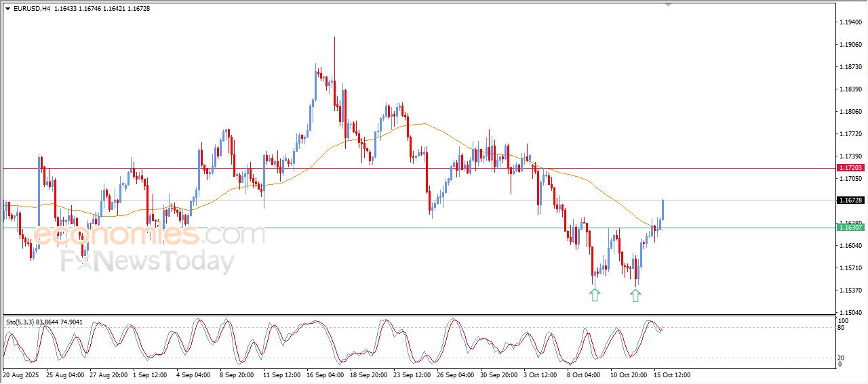The height and width of the screenshot is (384, 868).
Task: Click the 15 Oct 12:00 time label
Action: [x=671, y=375]
